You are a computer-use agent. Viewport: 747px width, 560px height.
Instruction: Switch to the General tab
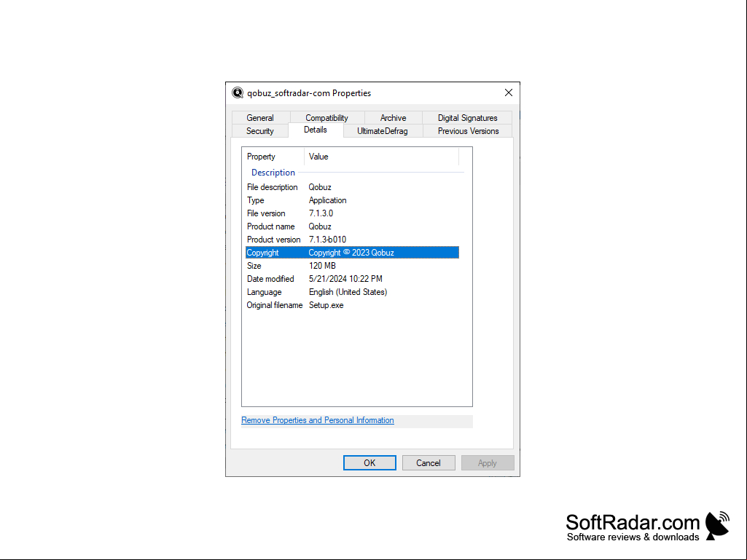pos(260,118)
